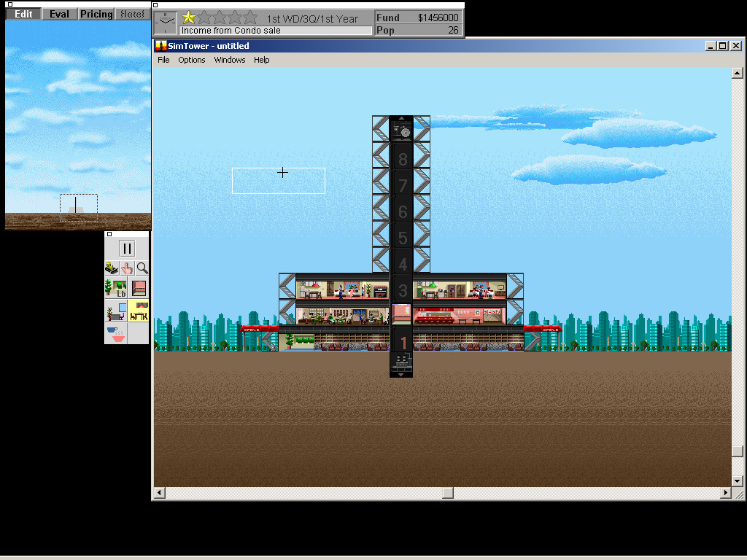Click the vertical scrollbar down arrow
Image resolution: width=747 pixels, height=560 pixels.
(737, 481)
